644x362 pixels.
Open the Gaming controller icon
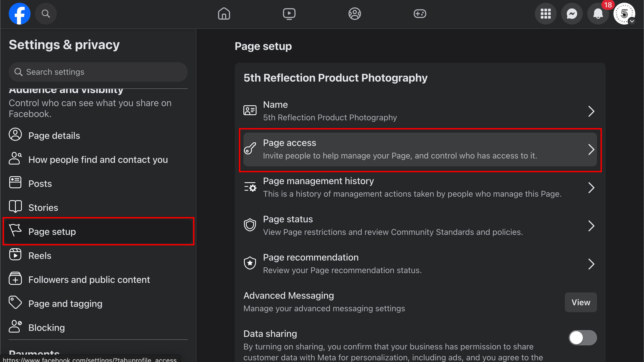(420, 14)
